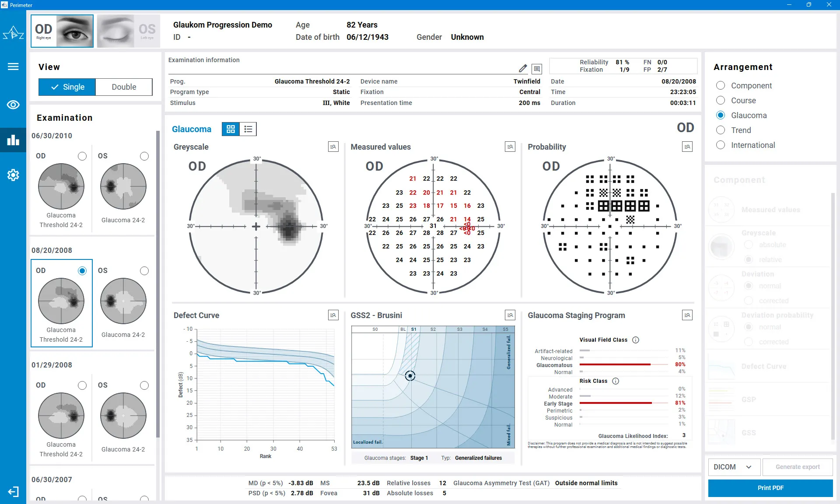Select the International arrangement option

coord(721,145)
